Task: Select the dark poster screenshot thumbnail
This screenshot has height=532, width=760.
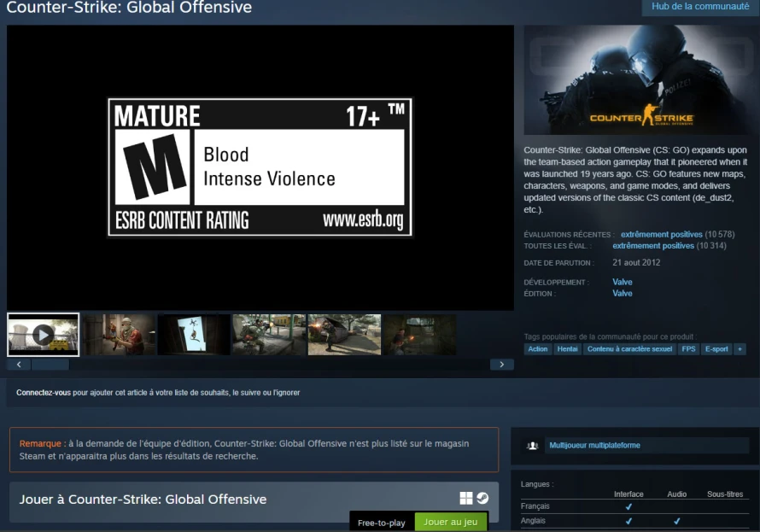Action: pos(195,335)
